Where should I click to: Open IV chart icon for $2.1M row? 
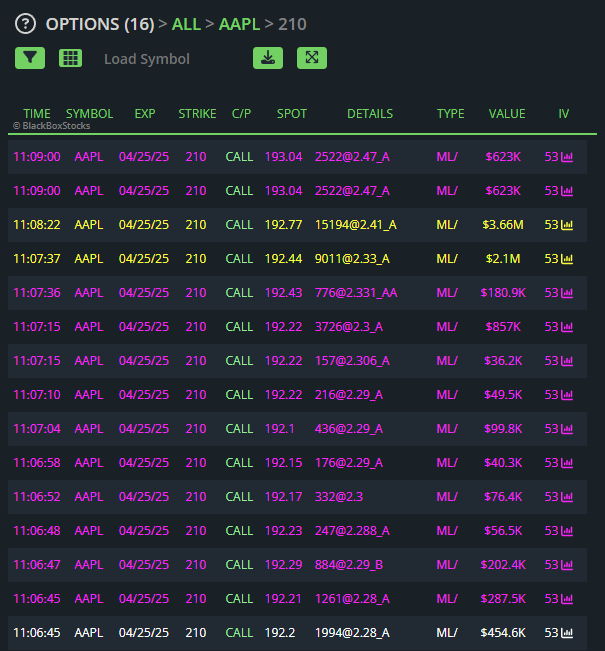coord(567,259)
